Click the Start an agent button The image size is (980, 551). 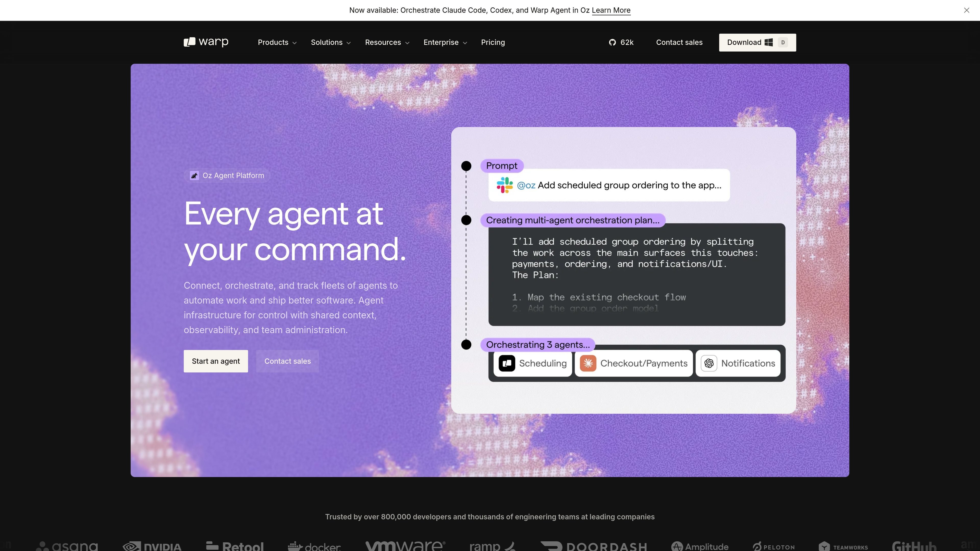(x=216, y=361)
